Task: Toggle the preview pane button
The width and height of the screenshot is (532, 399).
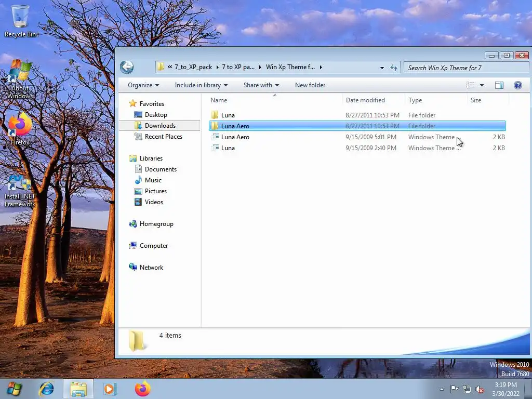Action: point(499,85)
